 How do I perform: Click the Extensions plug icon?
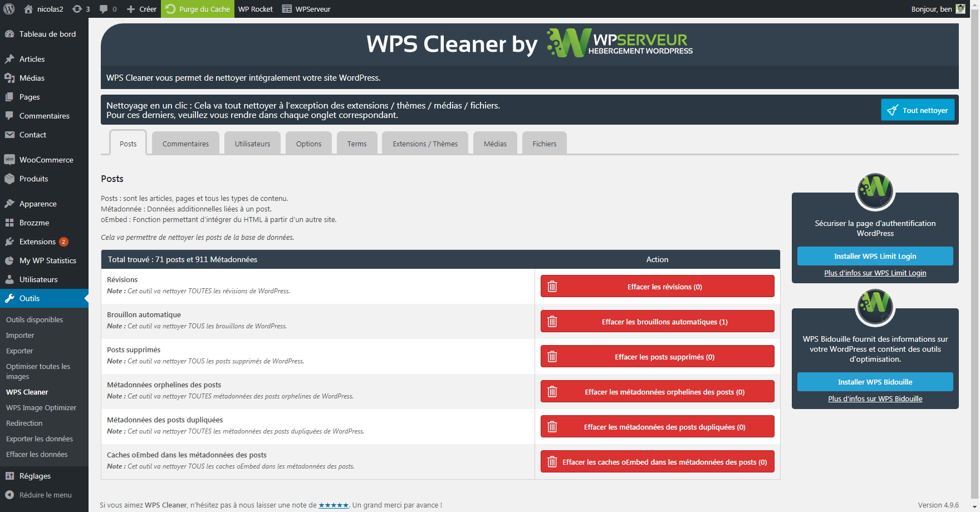coord(9,242)
